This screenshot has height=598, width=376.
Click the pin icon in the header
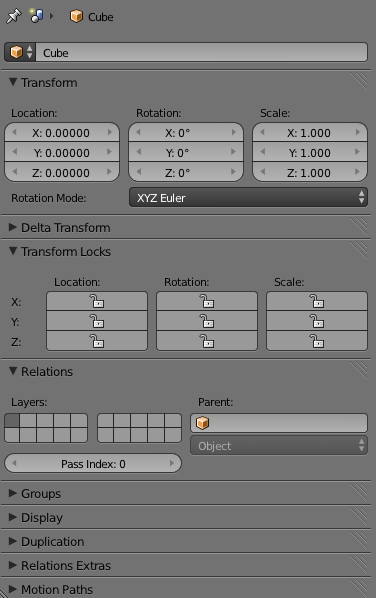tap(13, 16)
